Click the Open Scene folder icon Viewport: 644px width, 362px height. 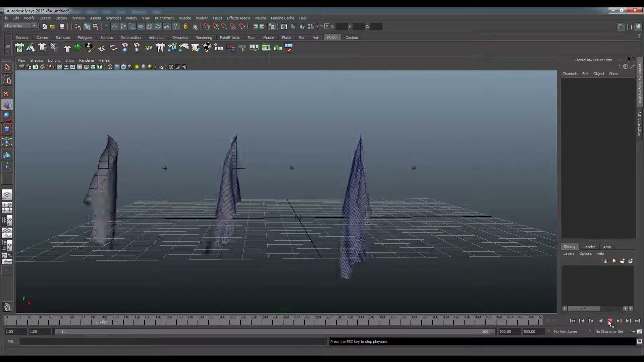[53, 26]
